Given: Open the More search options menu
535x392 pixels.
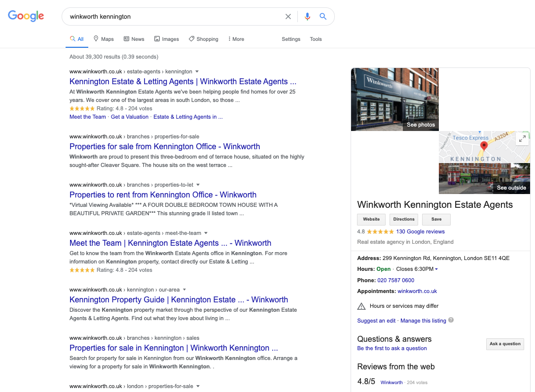Looking at the screenshot, I should tap(236, 39).
